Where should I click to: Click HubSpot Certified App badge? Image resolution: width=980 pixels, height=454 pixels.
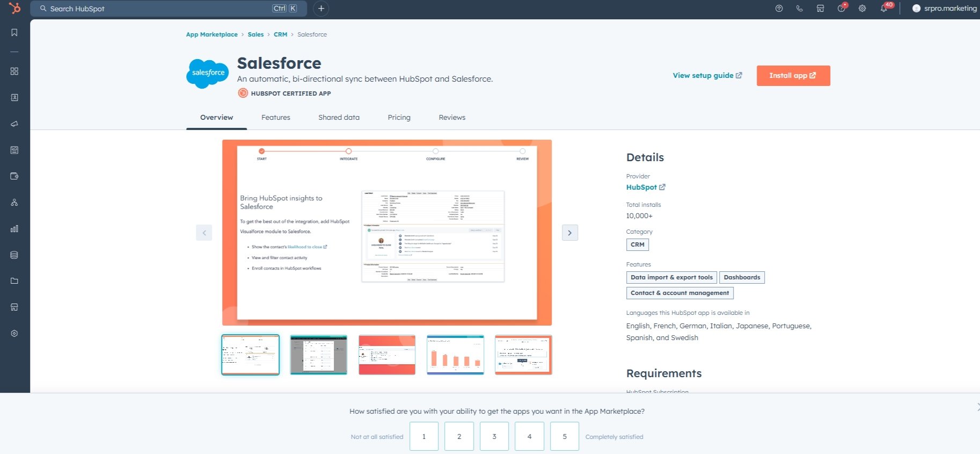[284, 93]
